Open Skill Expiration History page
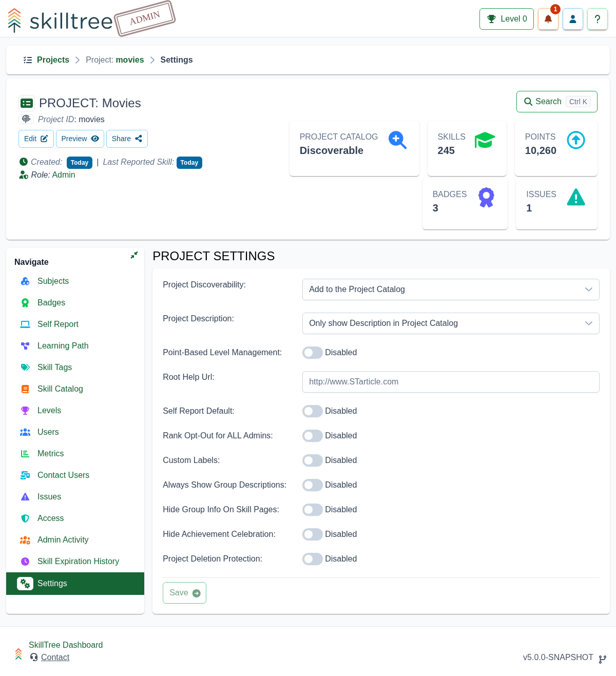The height and width of the screenshot is (676, 616). (x=75, y=562)
